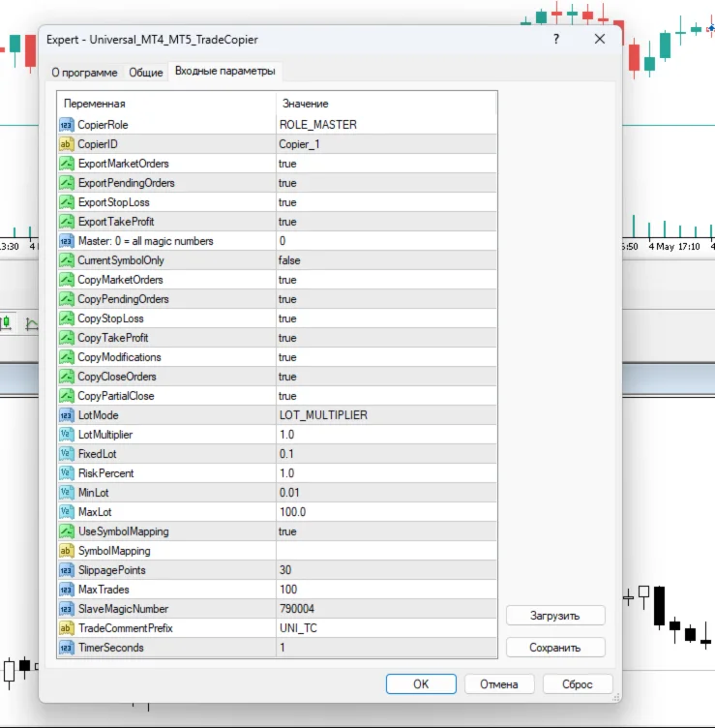Open the true value of ExportStopLoss

[386, 202]
